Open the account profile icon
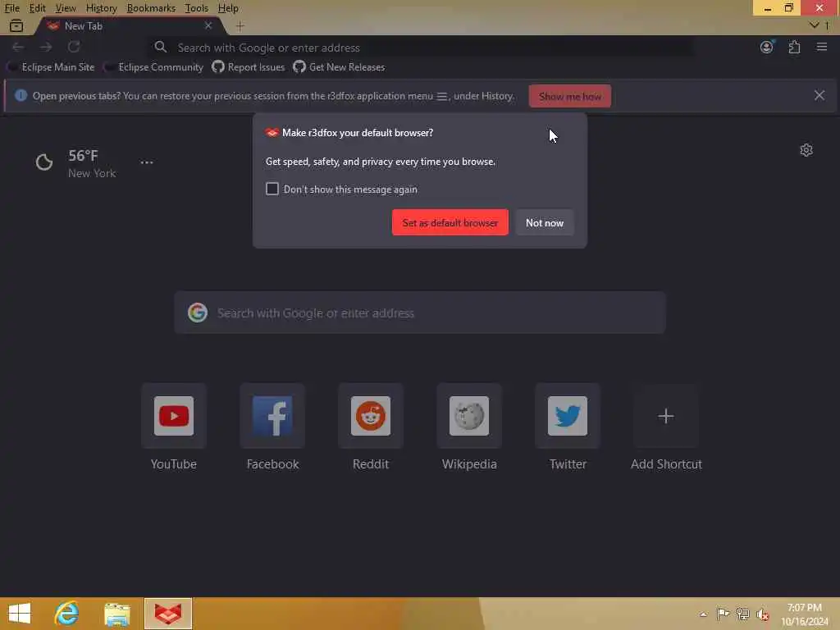 (767, 47)
